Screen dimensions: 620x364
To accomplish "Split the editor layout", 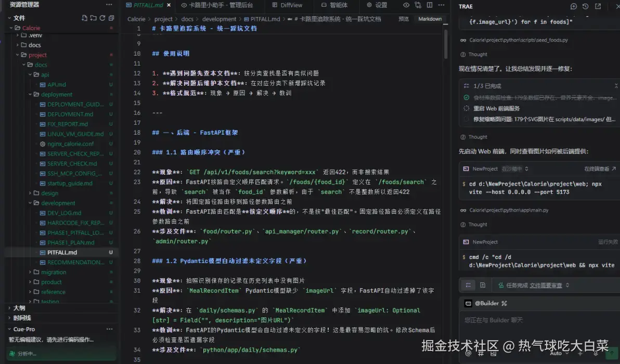I will pos(430,5).
